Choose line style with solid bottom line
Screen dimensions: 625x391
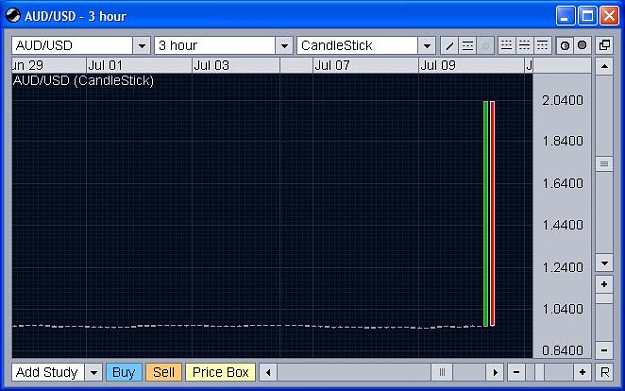click(506, 46)
